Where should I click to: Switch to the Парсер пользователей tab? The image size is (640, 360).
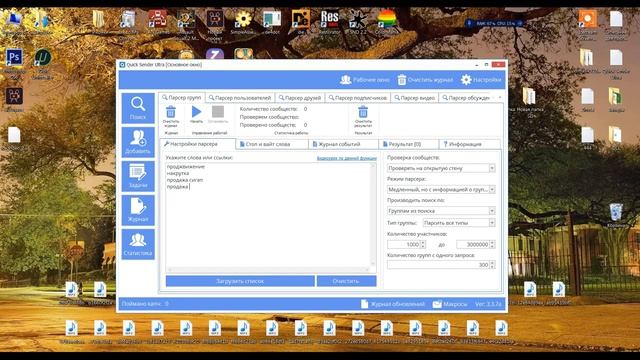point(240,98)
